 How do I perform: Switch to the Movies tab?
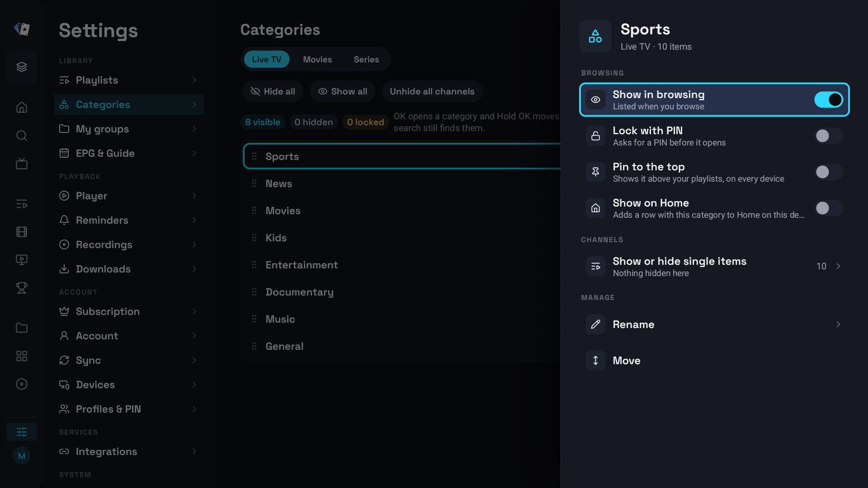pos(317,60)
